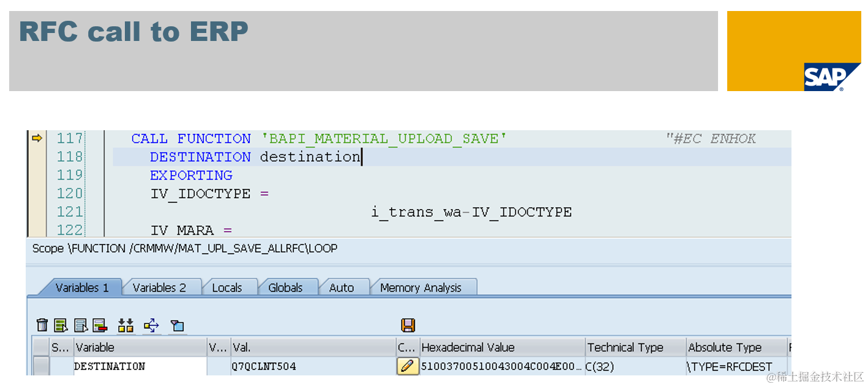Click the Absolute Type column header
This screenshot has height=387, width=868.
(736, 347)
